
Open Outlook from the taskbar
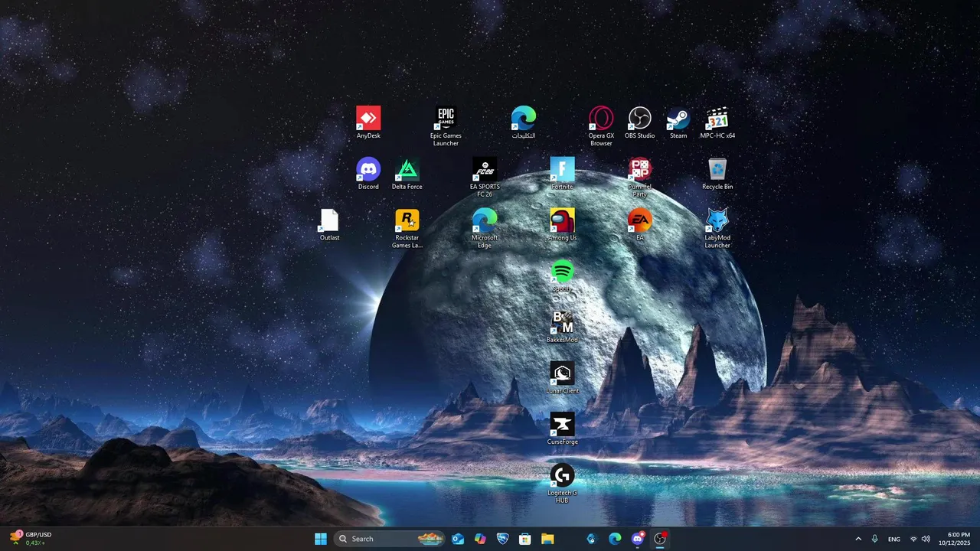click(x=458, y=539)
